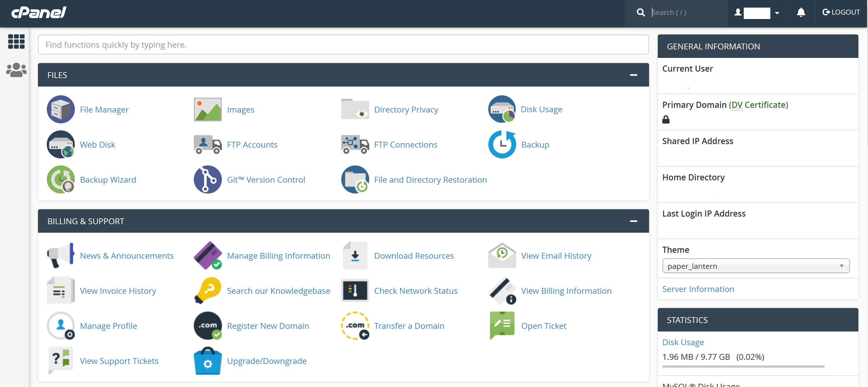Open the Upgrade/Downgrade shopping bag icon
Image resolution: width=868 pixels, height=387 pixels.
[208, 360]
